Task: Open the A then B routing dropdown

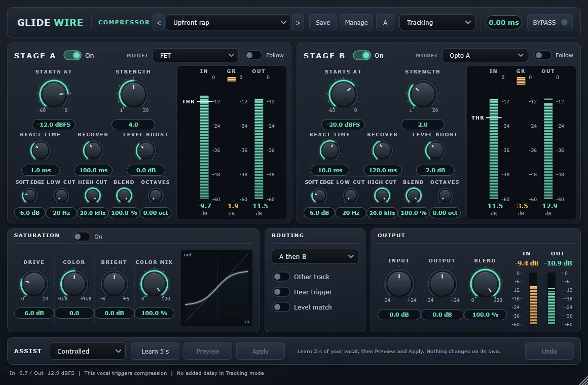Action: 315,256
